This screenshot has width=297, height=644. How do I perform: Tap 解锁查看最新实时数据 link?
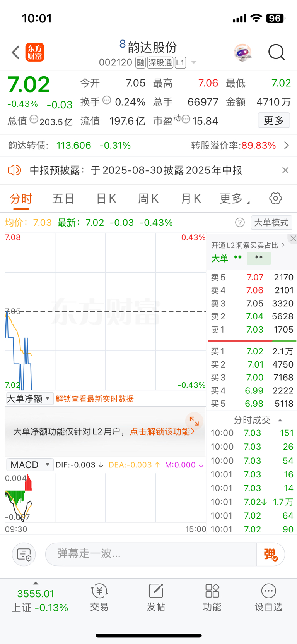pyautogui.click(x=95, y=399)
